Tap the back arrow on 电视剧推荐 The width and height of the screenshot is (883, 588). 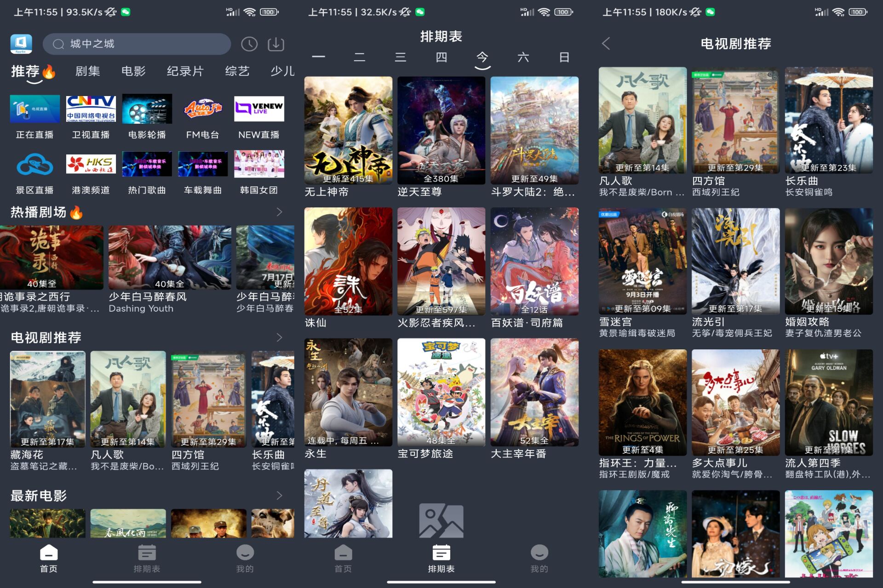click(x=606, y=44)
